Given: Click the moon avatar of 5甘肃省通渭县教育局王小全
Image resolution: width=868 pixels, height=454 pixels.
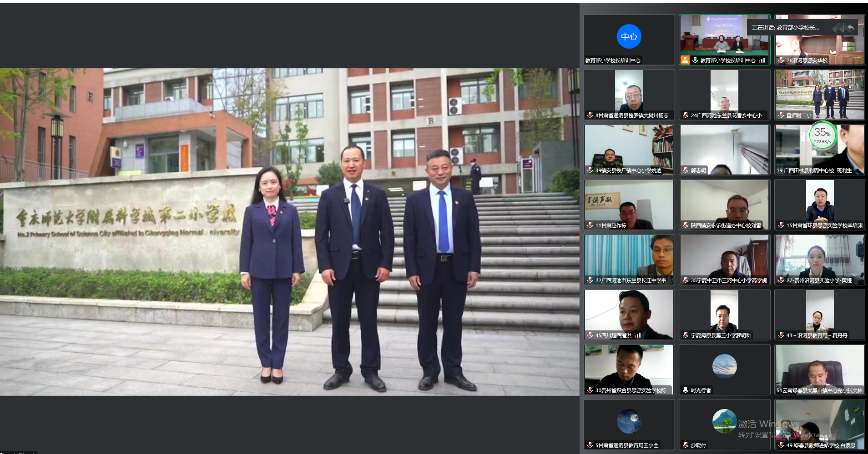Looking at the screenshot, I should [629, 421].
